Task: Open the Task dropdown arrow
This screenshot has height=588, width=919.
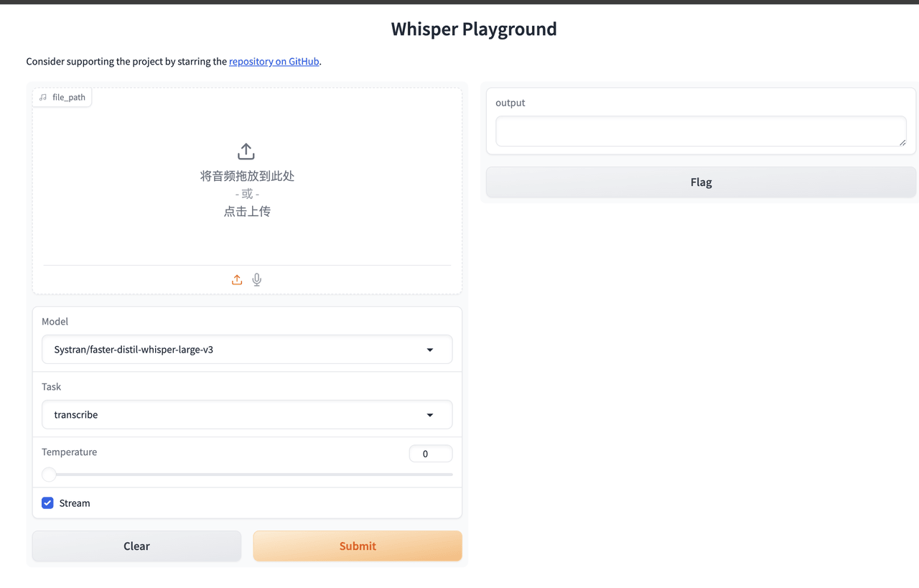Action: tap(430, 415)
